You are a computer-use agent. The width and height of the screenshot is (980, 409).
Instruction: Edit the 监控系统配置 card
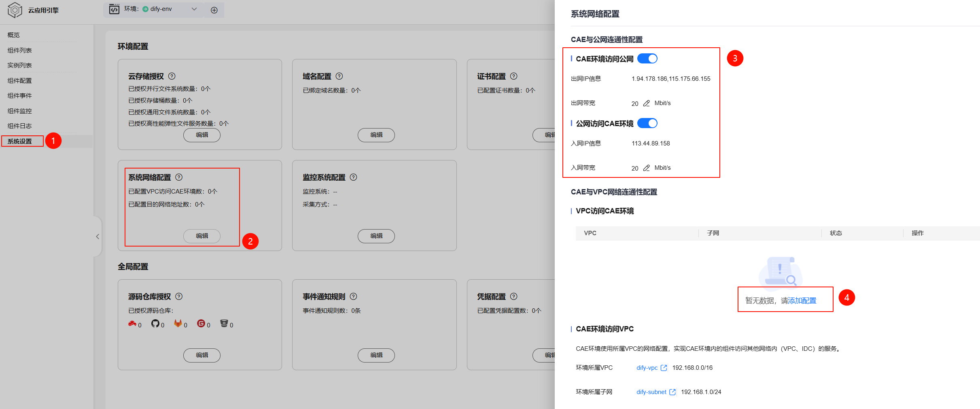(376, 236)
